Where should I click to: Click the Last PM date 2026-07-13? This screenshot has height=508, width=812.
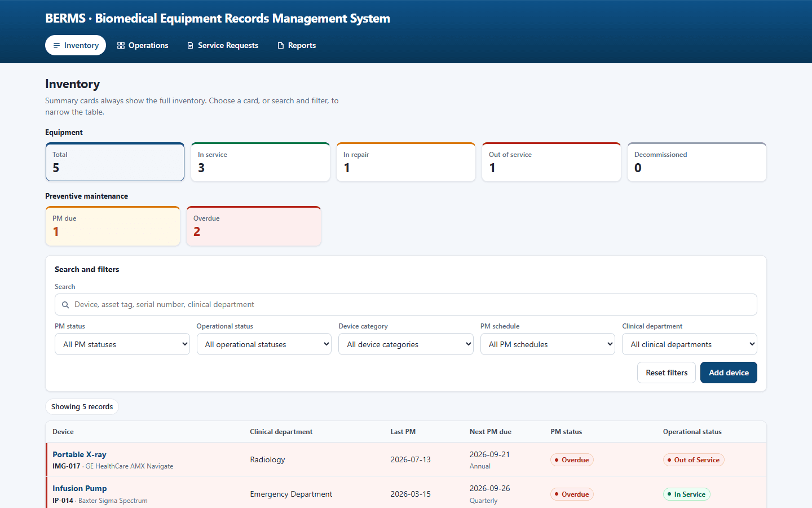[411, 460]
